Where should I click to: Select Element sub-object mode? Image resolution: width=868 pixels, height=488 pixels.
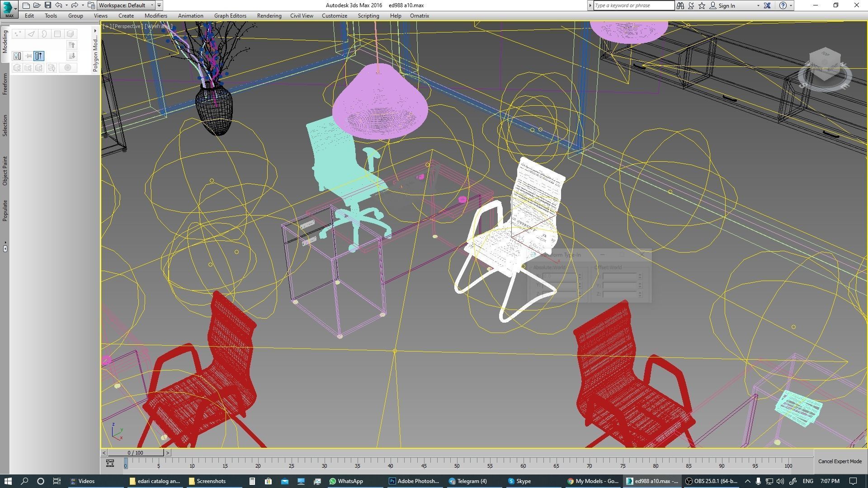[x=71, y=34]
